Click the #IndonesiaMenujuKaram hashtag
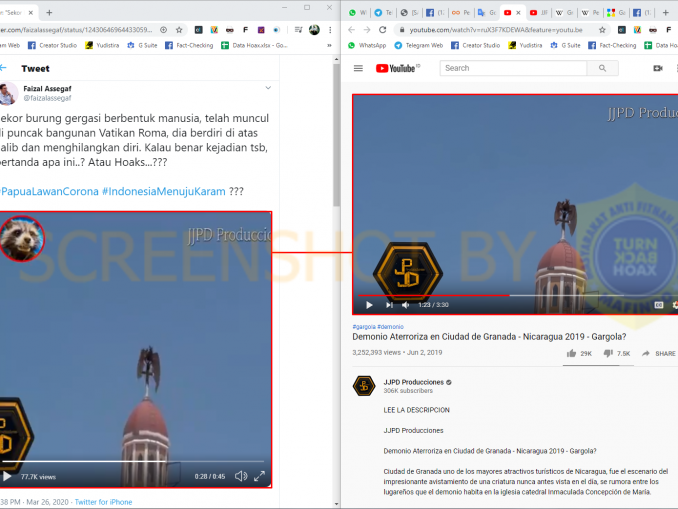Image resolution: width=678 pixels, height=509 pixels. tap(163, 191)
